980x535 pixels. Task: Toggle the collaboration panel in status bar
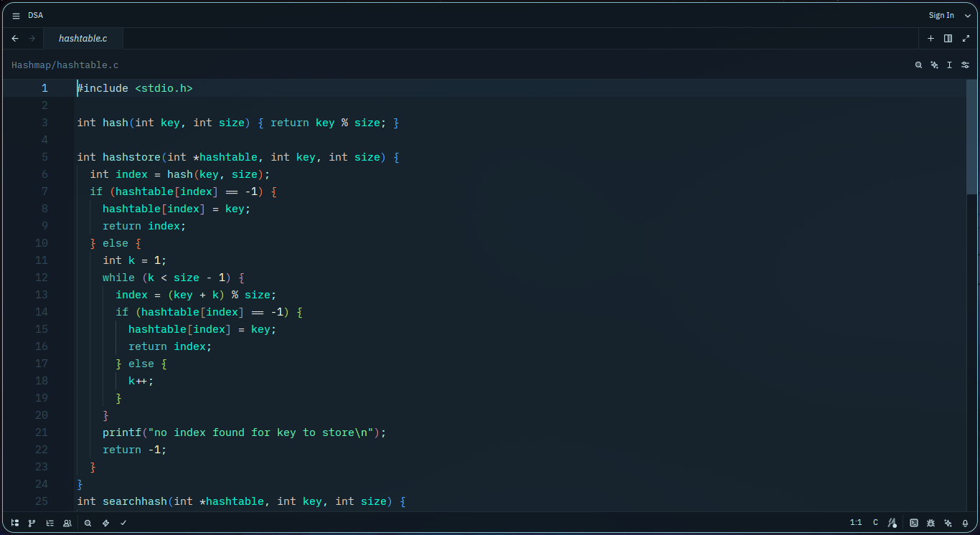pos(67,524)
